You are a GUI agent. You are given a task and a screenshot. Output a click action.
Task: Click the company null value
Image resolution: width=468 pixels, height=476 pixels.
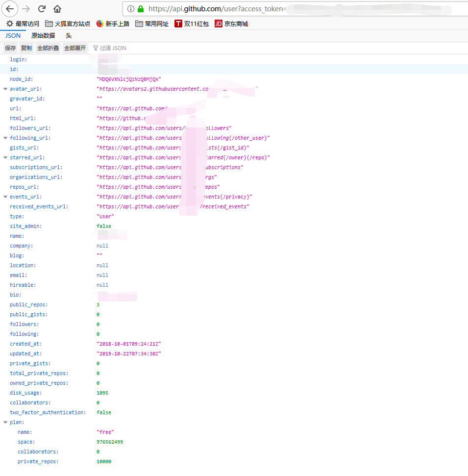(x=102, y=246)
